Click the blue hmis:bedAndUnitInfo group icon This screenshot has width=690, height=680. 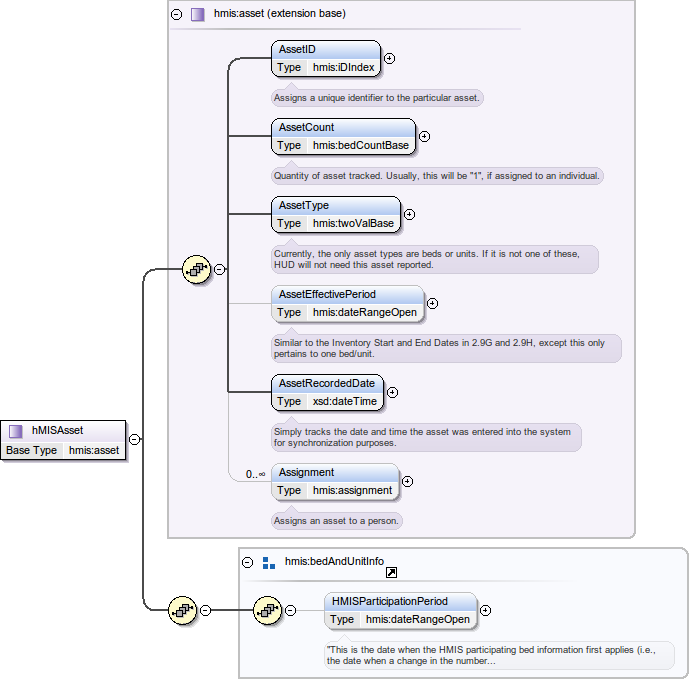pyautogui.click(x=268, y=563)
